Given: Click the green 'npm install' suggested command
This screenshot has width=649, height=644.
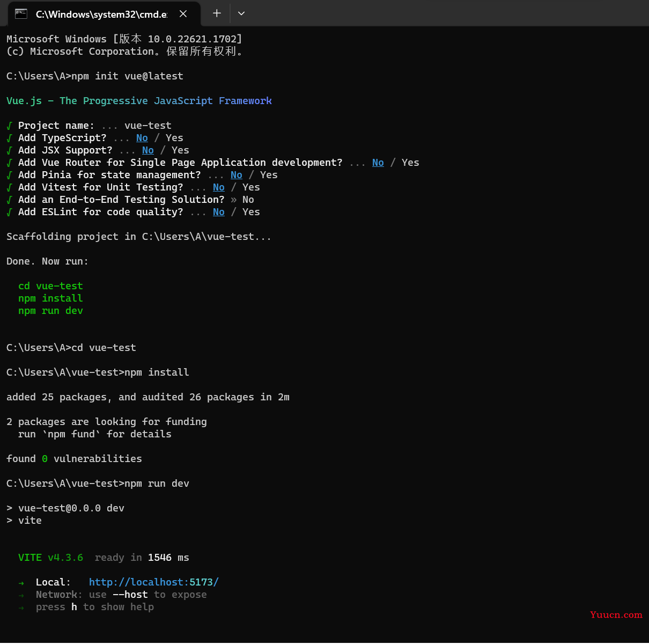Looking at the screenshot, I should (x=50, y=298).
